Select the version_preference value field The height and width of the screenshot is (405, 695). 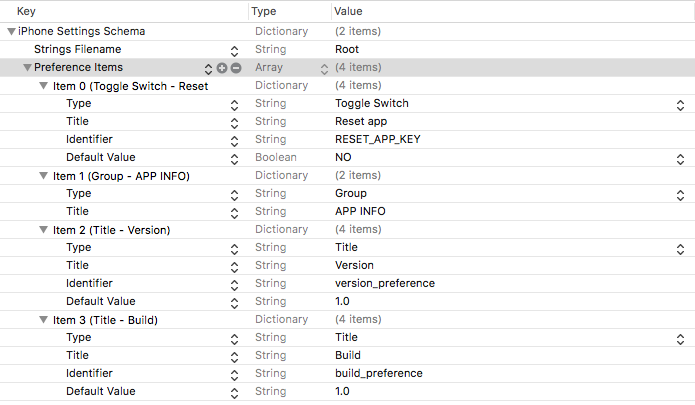(x=384, y=284)
